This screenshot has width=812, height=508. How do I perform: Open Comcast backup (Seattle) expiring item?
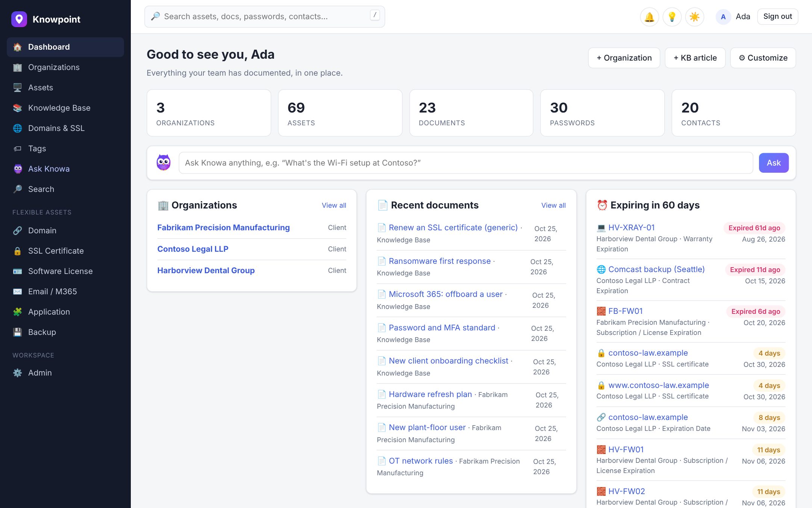click(x=656, y=269)
